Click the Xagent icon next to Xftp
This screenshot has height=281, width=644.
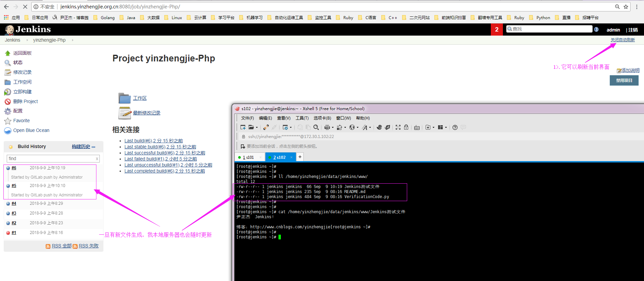coord(387,127)
